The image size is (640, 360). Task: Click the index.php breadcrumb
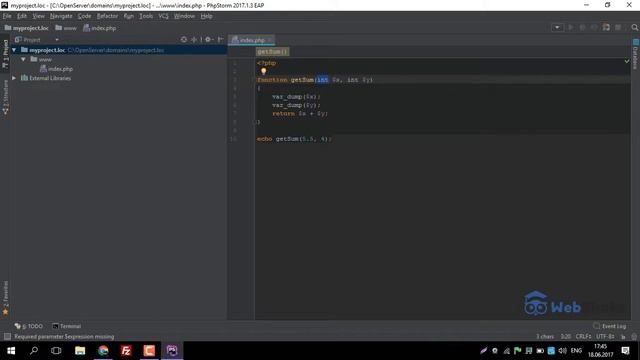100,28
